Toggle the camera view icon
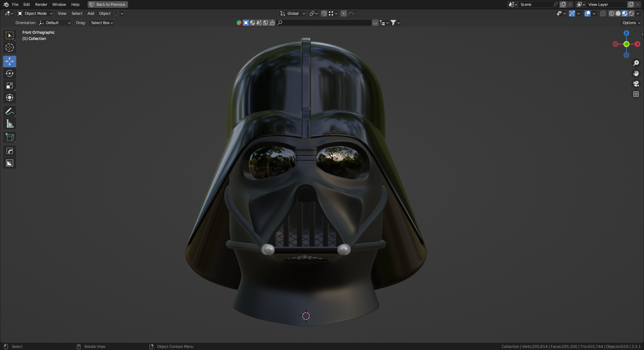Viewport: 644px width, 350px height. (x=636, y=84)
